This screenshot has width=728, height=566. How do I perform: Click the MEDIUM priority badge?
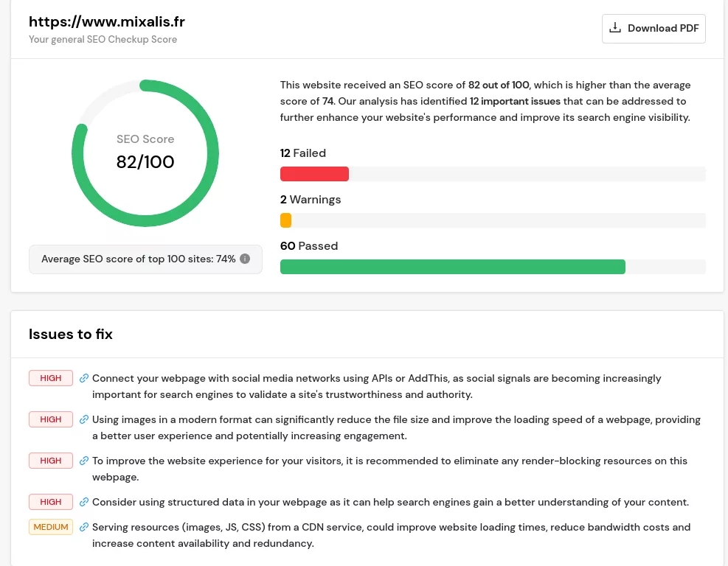click(x=51, y=527)
